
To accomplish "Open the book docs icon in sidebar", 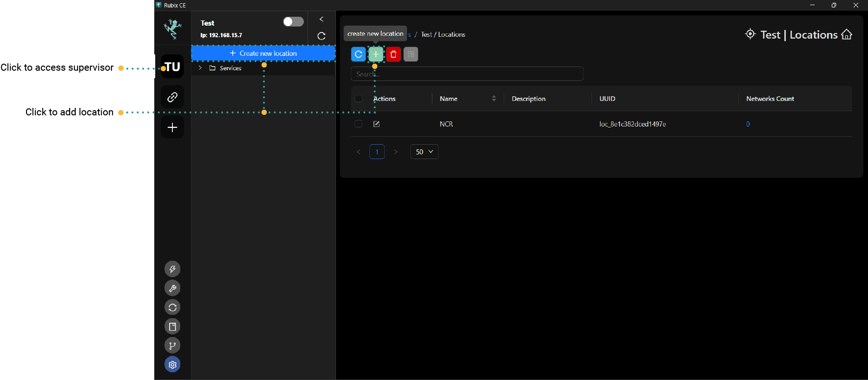I will click(x=172, y=327).
